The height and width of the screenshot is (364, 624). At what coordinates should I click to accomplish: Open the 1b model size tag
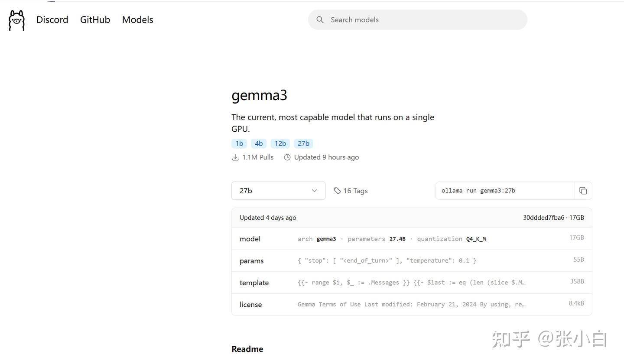point(239,143)
